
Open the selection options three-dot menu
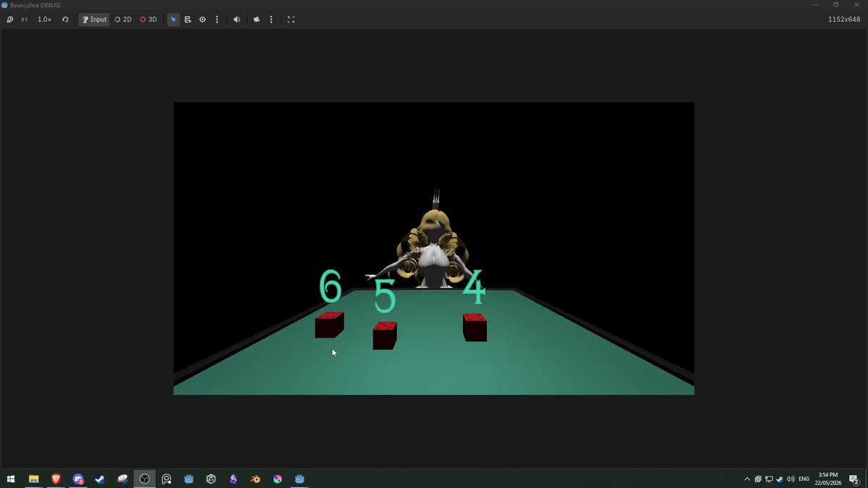217,20
